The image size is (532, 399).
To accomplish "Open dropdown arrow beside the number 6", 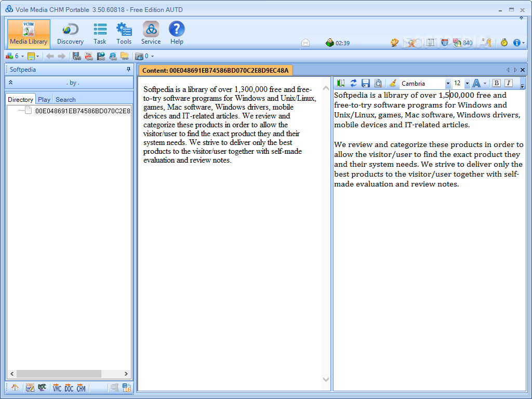I will pyautogui.click(x=22, y=56).
